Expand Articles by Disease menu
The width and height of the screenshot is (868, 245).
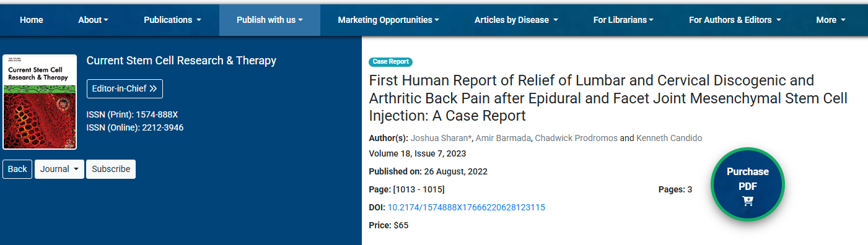click(516, 20)
